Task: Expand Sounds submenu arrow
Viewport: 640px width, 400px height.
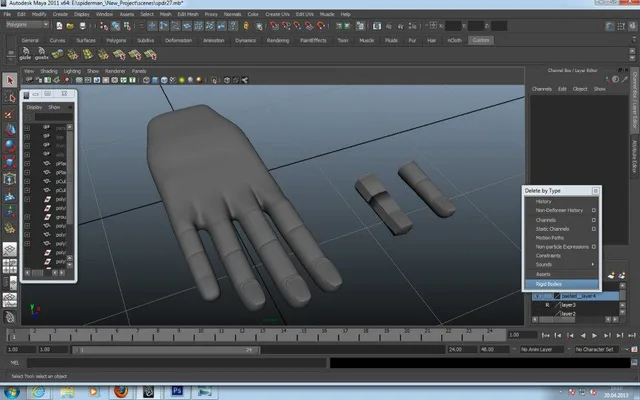Action: click(593, 264)
